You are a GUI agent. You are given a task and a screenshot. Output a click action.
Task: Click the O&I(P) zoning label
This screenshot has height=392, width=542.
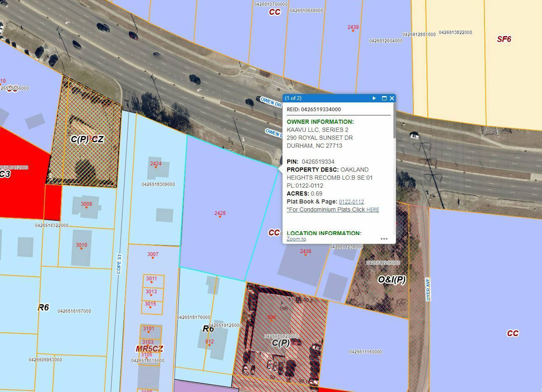click(x=391, y=279)
